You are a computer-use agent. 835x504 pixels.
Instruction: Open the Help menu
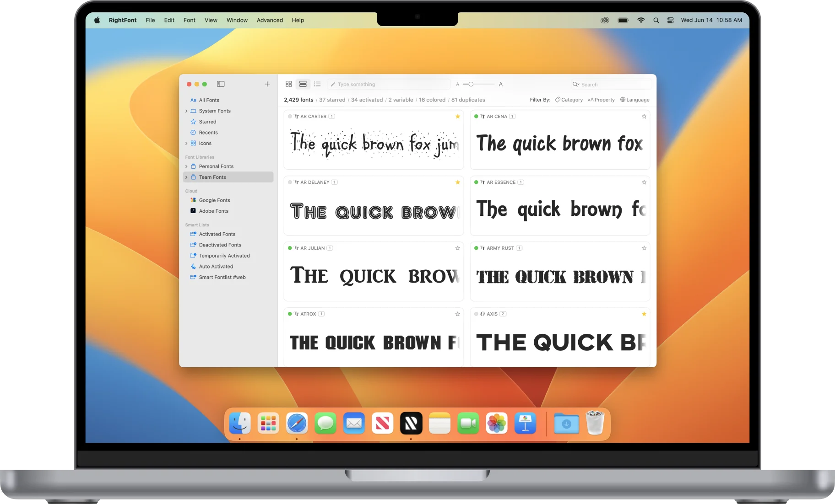pyautogui.click(x=298, y=20)
